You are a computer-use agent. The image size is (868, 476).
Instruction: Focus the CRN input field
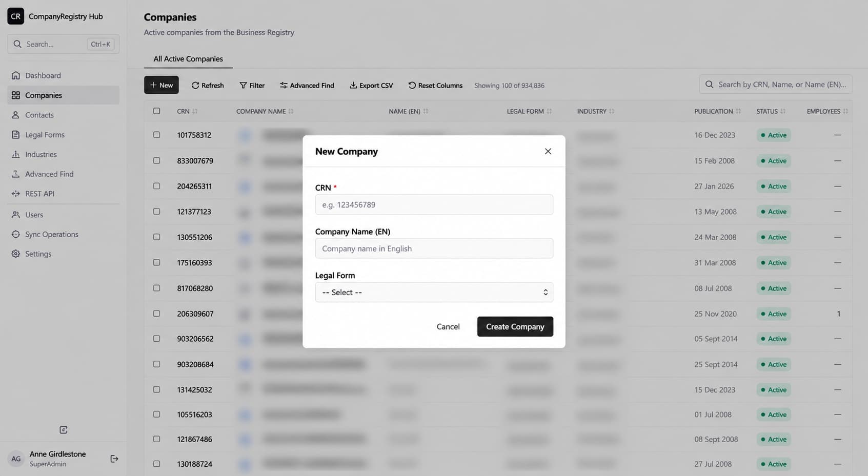[x=434, y=204]
